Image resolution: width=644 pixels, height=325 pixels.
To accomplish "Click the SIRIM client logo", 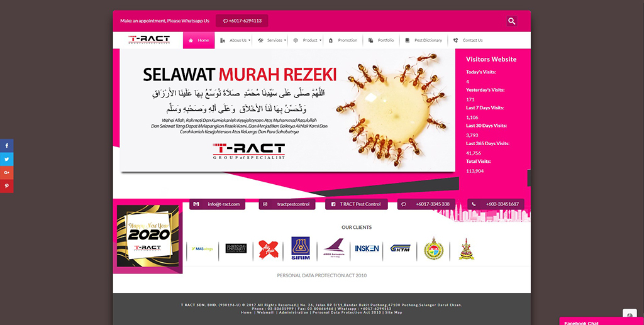I will (300, 248).
